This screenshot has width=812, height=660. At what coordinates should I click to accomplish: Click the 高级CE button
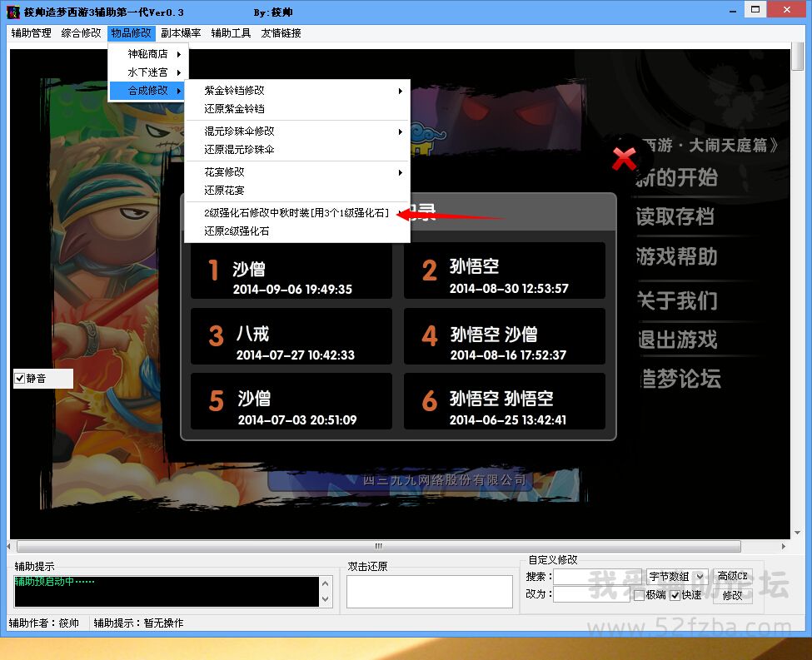pos(733,576)
